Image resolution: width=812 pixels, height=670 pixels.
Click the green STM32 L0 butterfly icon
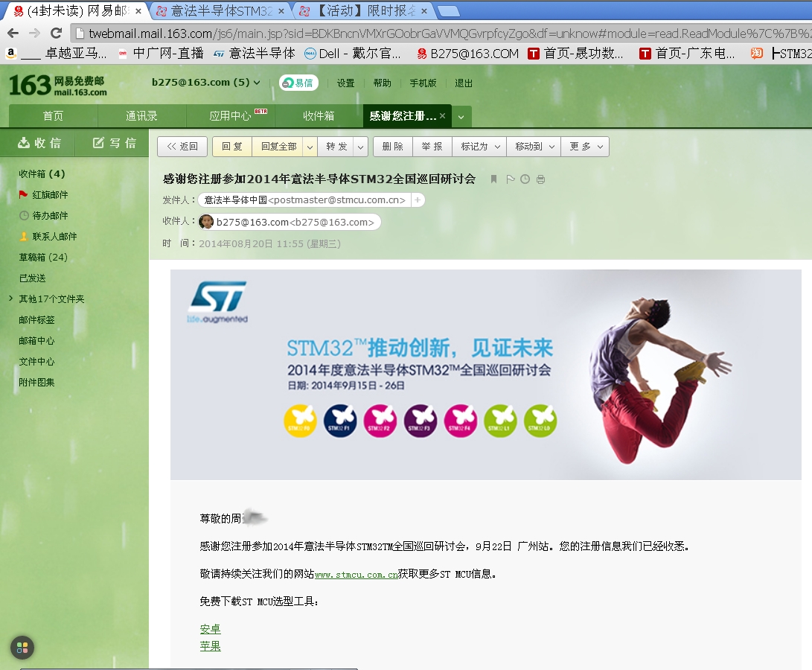(540, 421)
